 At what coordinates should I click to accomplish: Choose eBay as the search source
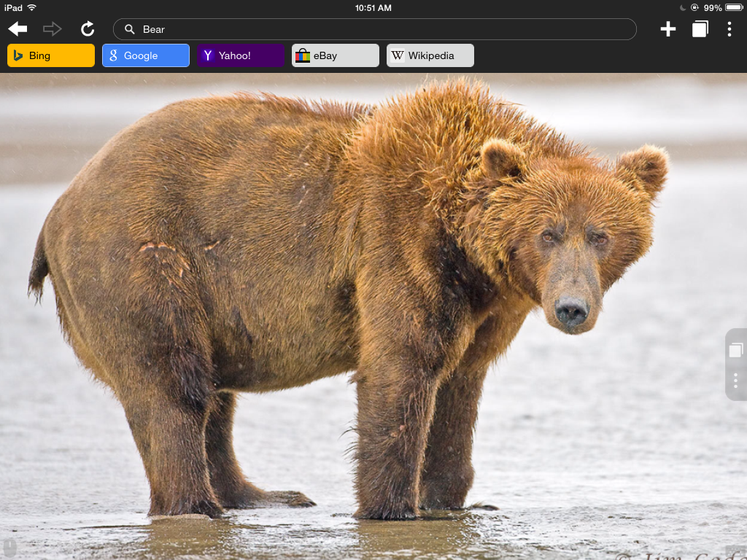[x=336, y=55]
